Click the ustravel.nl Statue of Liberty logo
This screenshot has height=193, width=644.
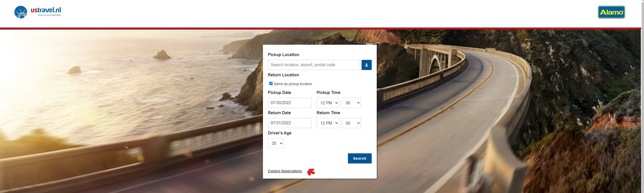point(21,12)
